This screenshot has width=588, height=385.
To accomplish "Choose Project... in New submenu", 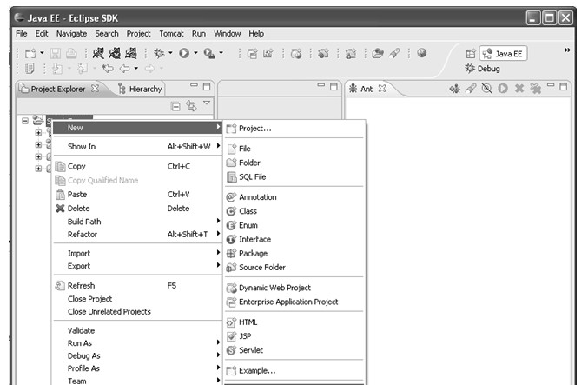I will click(294, 129).
